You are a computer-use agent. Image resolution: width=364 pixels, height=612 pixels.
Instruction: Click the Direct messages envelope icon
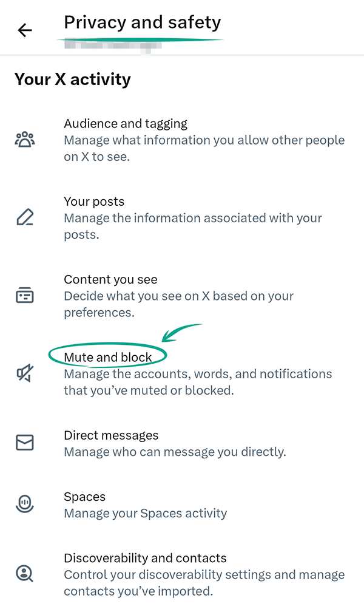pyautogui.click(x=25, y=443)
